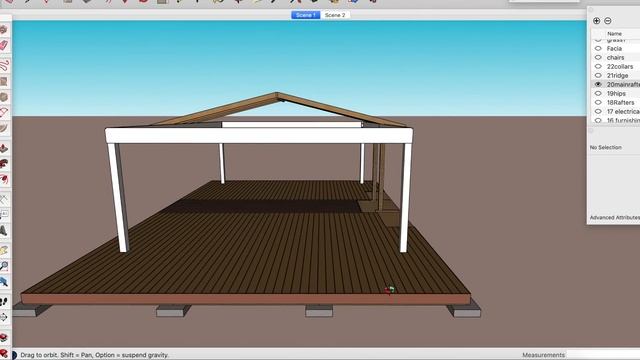The width and height of the screenshot is (640, 360).
Task: Select the red Freehand curves tool
Action: [4, 65]
